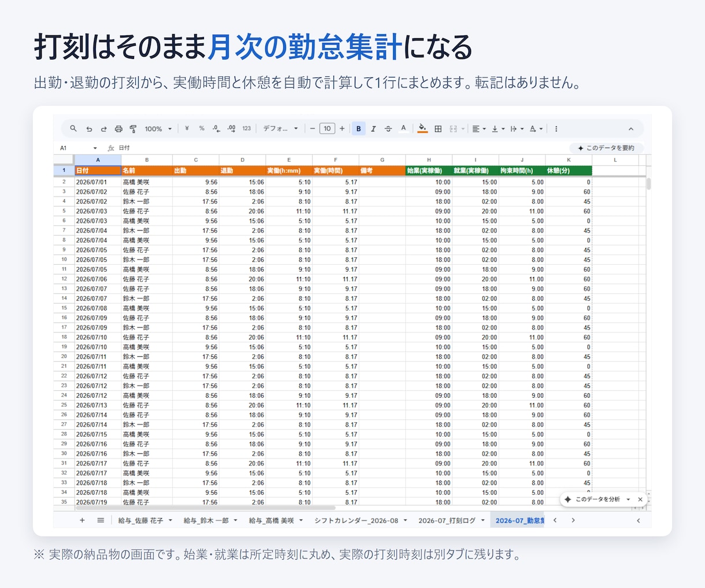Click the 実働(時間) header cell
Viewport: 705px width, 588px height.
pos(336,171)
